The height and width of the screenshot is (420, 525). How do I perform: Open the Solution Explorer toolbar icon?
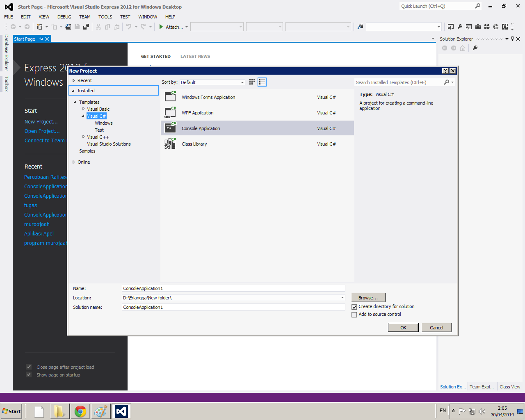451,27
